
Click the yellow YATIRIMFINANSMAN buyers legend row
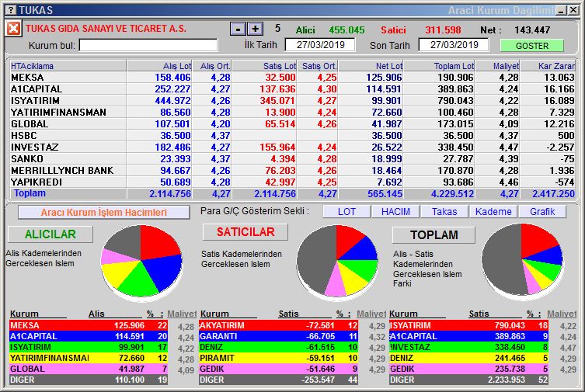coord(89,358)
